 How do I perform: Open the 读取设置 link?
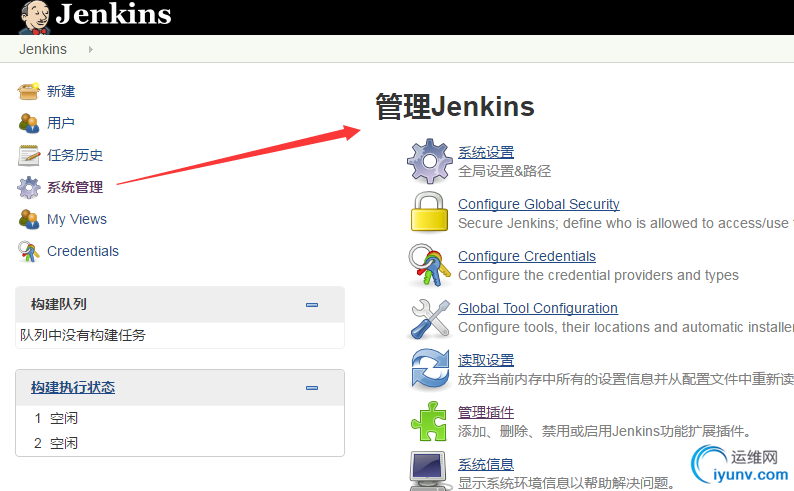(486, 360)
